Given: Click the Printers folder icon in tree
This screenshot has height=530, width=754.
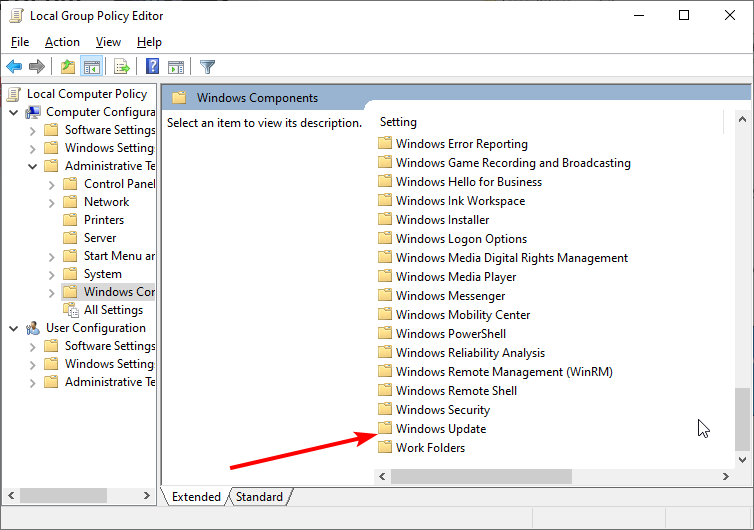Looking at the screenshot, I should tap(70, 220).
